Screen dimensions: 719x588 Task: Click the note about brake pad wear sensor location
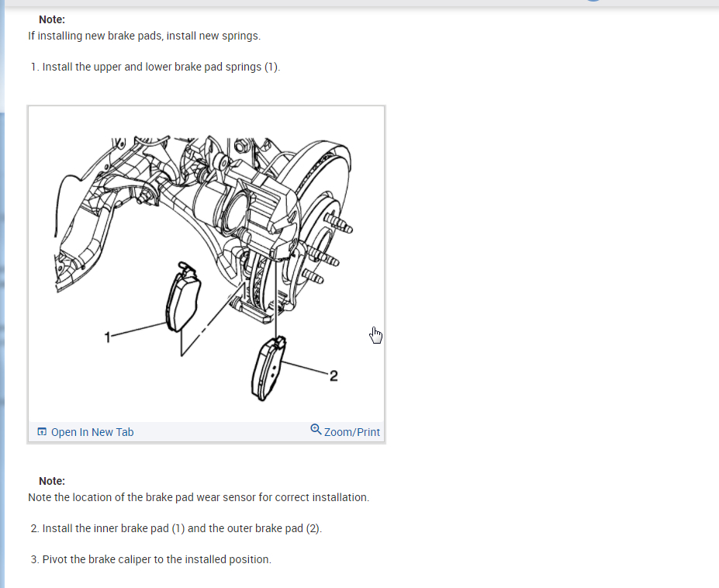199,497
